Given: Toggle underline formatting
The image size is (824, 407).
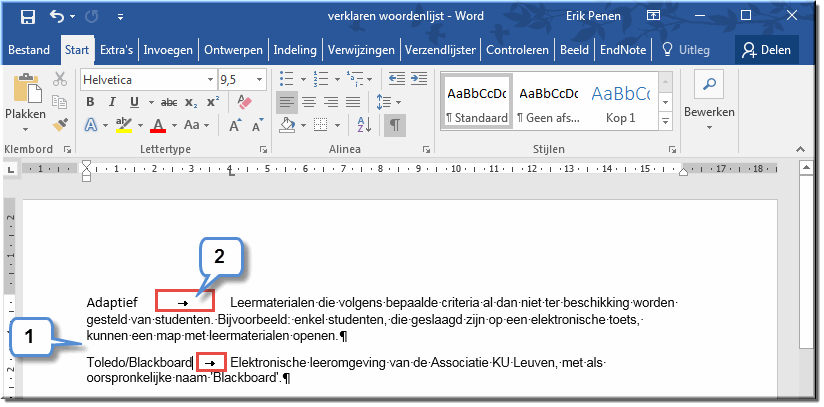Looking at the screenshot, I should coord(134,102).
